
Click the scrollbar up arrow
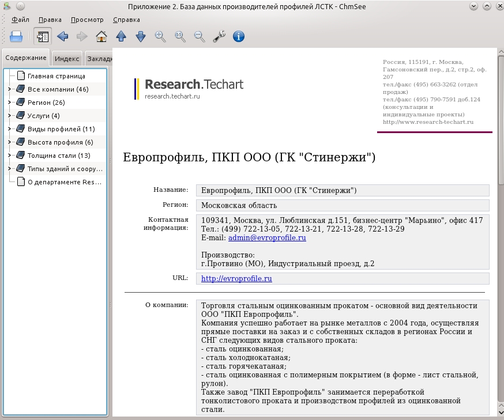coord(501,52)
